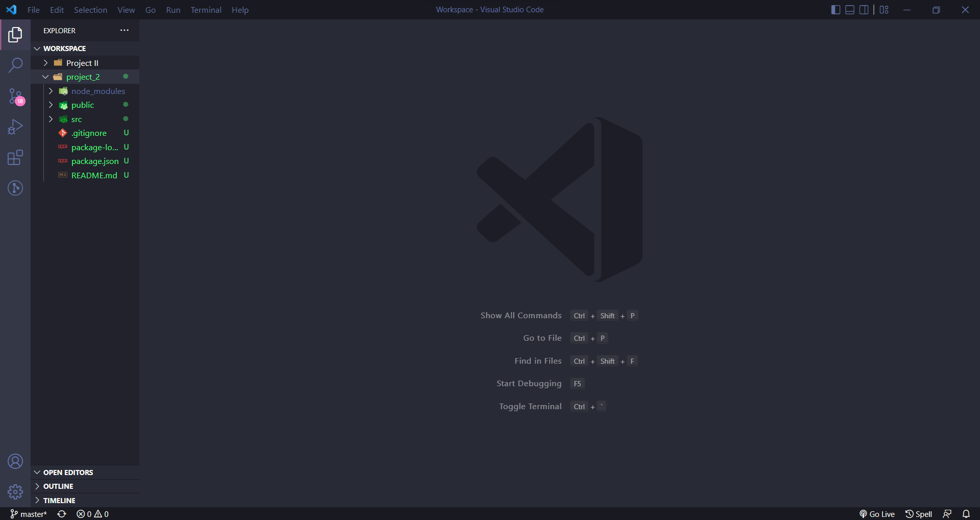The image size is (980, 520).
Task: Open Customize Layout button
Action: (x=884, y=10)
